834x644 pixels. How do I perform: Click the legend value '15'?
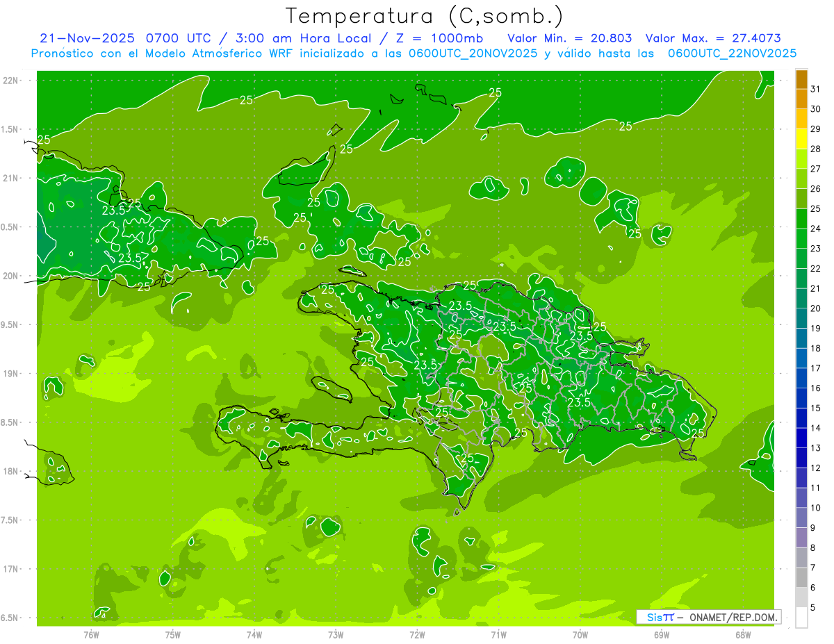click(816, 408)
